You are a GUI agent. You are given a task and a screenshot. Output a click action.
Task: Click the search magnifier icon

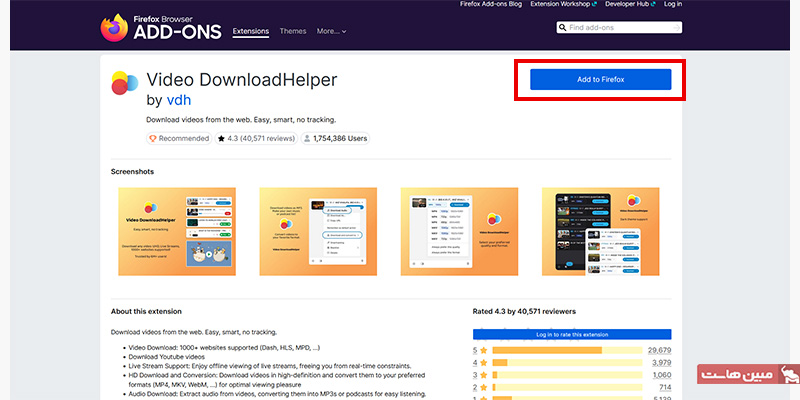point(562,28)
